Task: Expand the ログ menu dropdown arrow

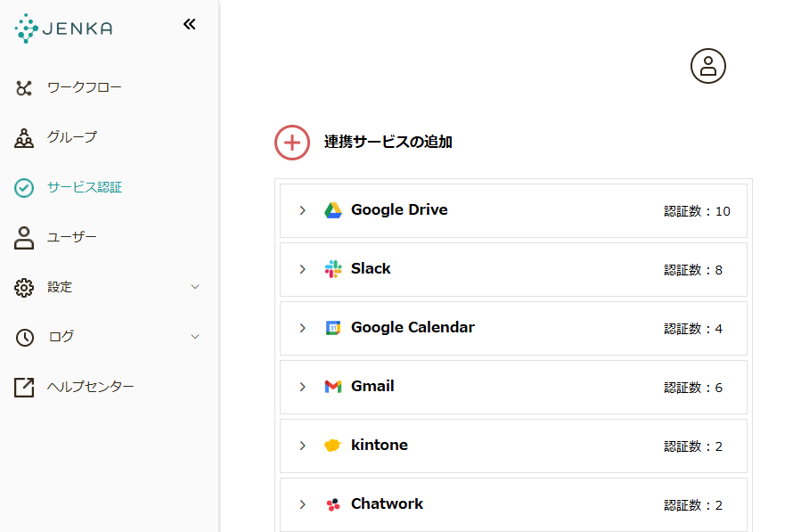Action: [195, 336]
